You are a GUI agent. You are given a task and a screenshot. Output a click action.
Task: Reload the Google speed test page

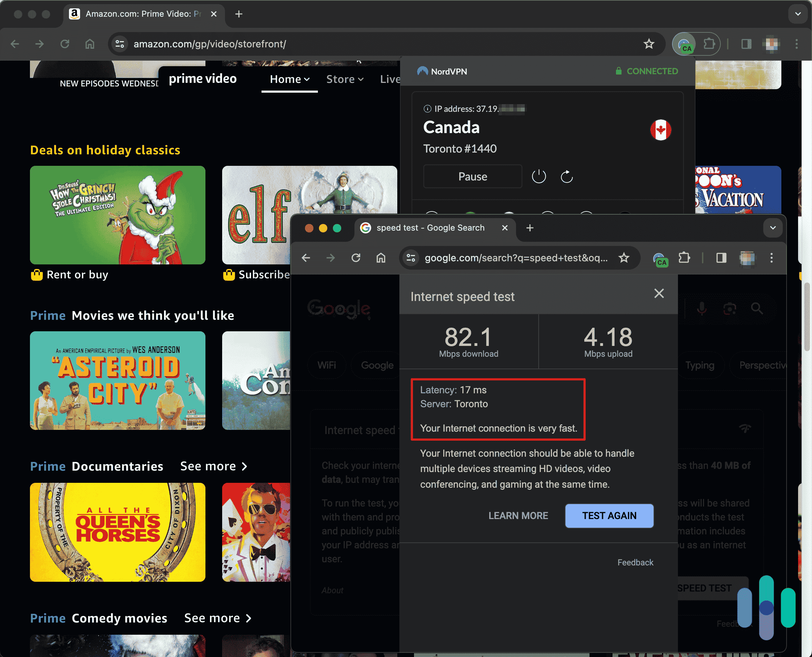point(356,258)
